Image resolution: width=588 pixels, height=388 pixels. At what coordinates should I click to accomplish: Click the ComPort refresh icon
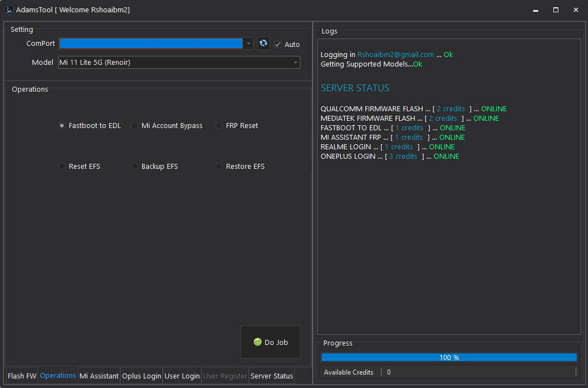coord(263,43)
